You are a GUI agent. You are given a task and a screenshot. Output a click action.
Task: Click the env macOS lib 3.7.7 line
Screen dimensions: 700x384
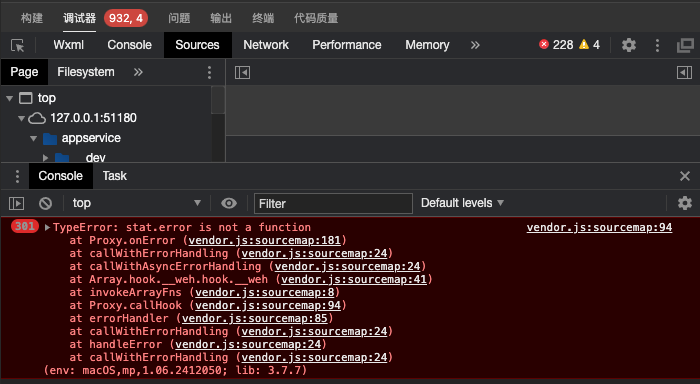tap(175, 370)
